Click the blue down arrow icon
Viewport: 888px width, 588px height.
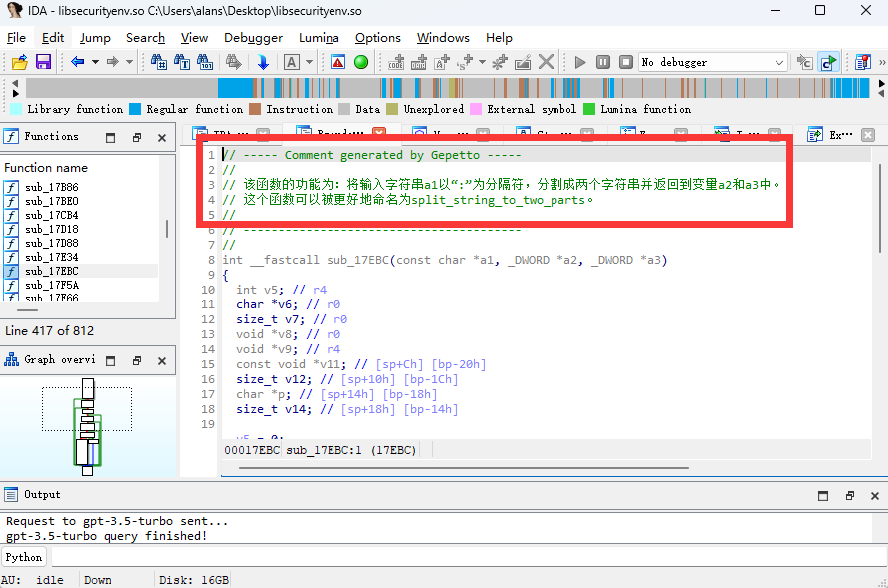[x=263, y=62]
